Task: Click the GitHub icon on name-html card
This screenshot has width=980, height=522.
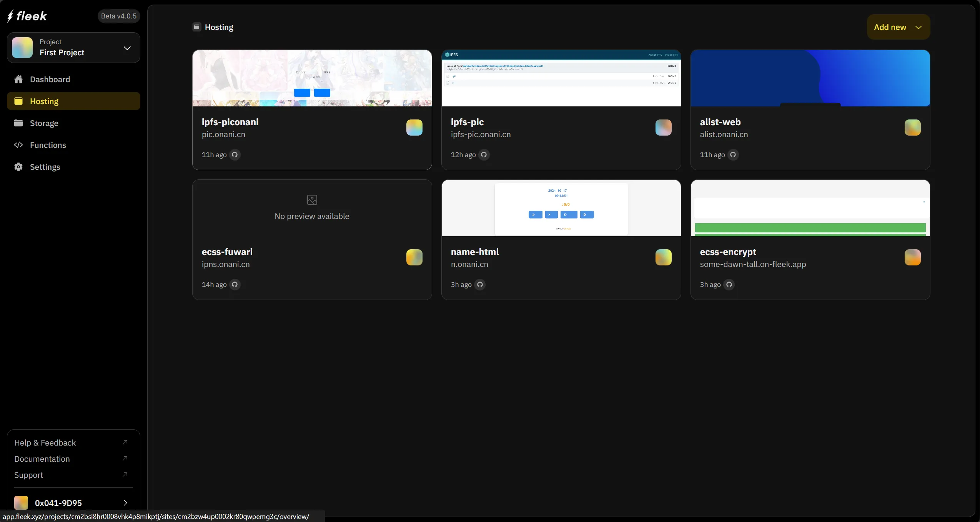Action: tap(480, 285)
